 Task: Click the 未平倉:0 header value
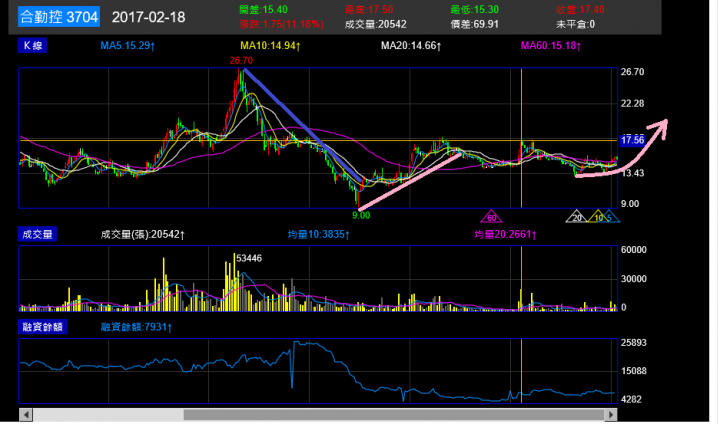click(x=575, y=24)
